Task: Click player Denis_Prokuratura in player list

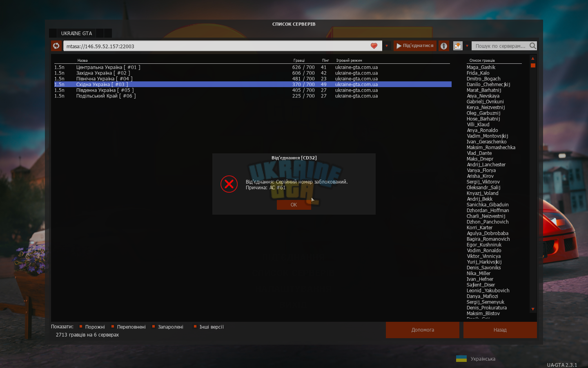Action: pos(487,307)
